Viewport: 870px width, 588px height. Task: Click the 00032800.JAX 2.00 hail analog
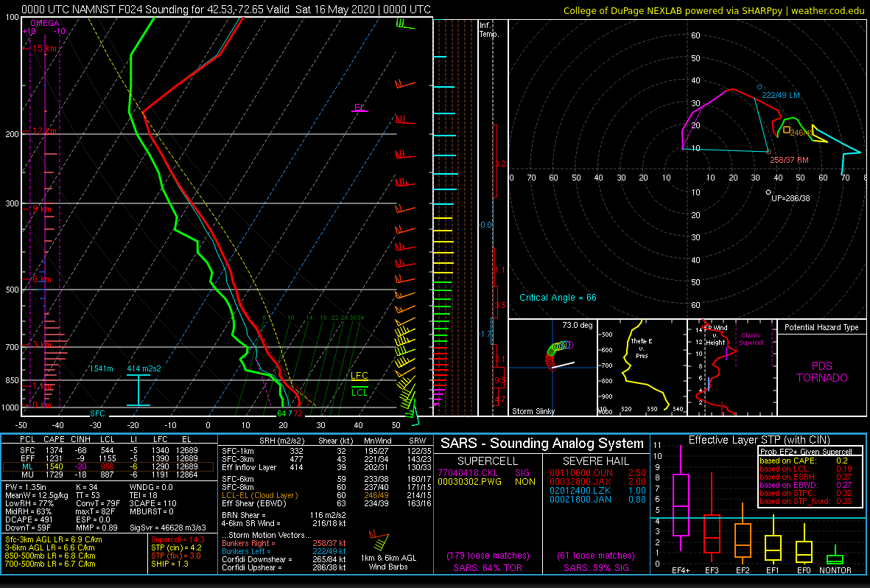(597, 482)
